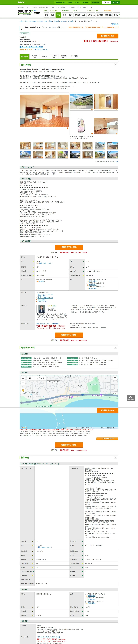This screenshot has height=644, width=138.
Task: Switch to the エリア情報 tab
Action: point(74,56)
